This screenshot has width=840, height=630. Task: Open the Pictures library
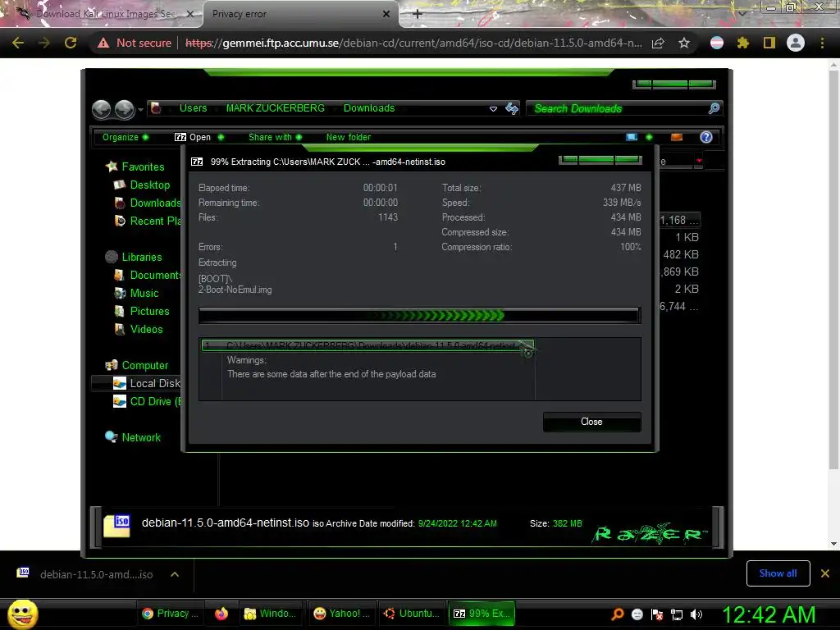tap(149, 311)
